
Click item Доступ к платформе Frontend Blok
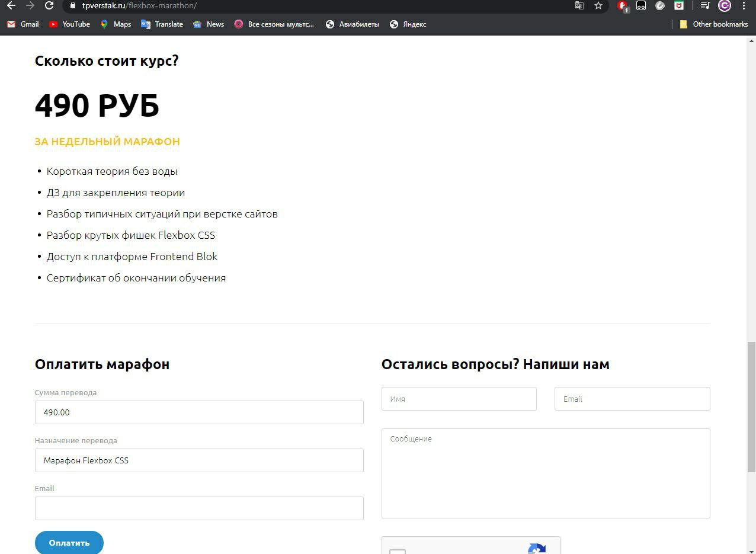[x=132, y=257]
